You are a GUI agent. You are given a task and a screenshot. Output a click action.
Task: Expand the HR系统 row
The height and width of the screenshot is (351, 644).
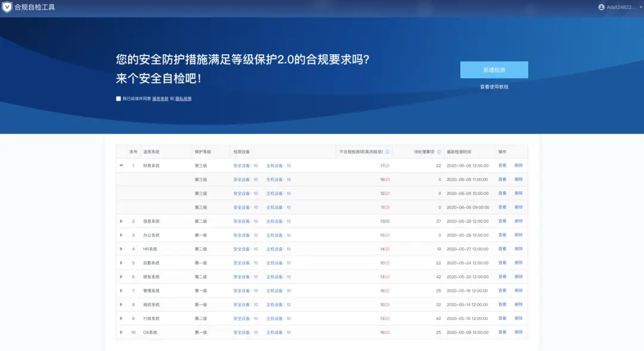pyautogui.click(x=121, y=249)
